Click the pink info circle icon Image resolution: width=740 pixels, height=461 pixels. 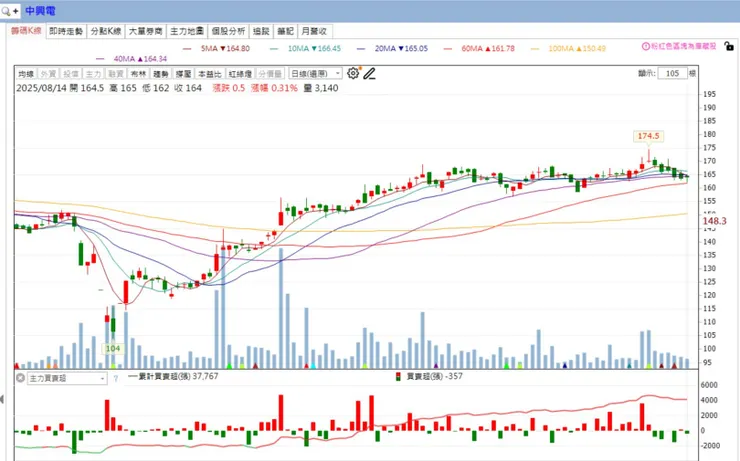pyautogui.click(x=646, y=46)
